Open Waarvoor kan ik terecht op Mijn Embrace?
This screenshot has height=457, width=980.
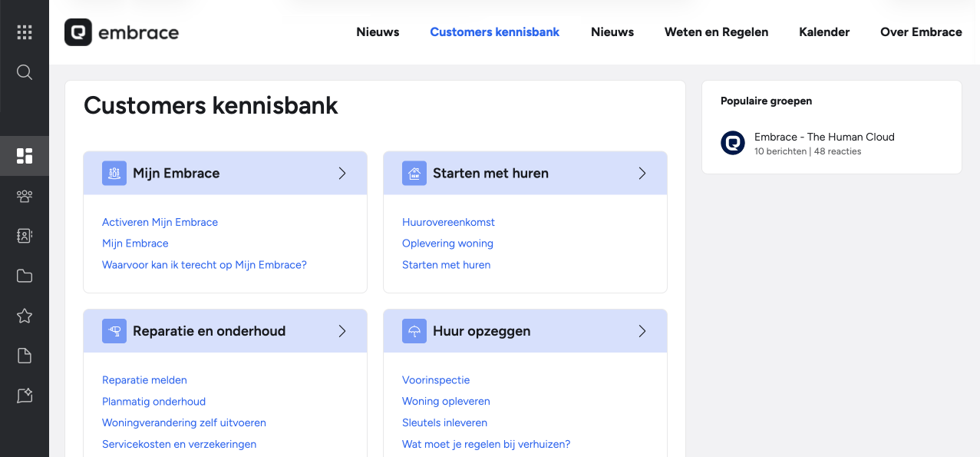(x=204, y=265)
